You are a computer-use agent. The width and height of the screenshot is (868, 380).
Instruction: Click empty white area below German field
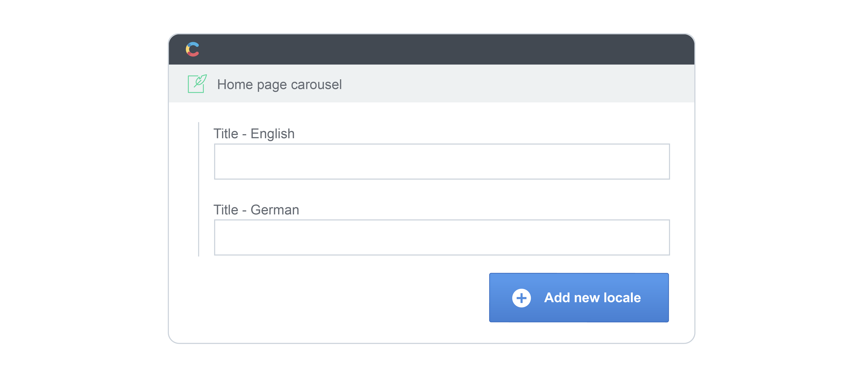point(337,297)
